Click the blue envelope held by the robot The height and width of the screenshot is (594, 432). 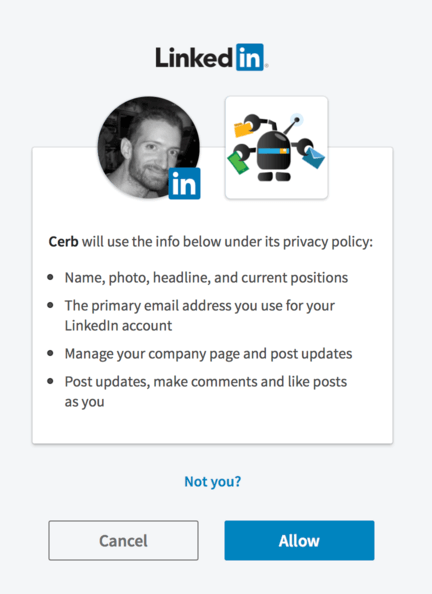(313, 158)
